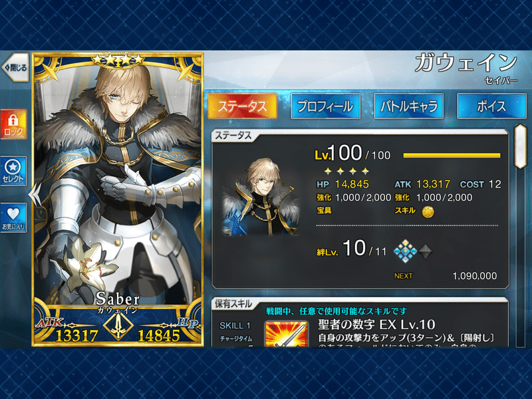
Task: Click the blue bond crystal icon
Action: 405,251
